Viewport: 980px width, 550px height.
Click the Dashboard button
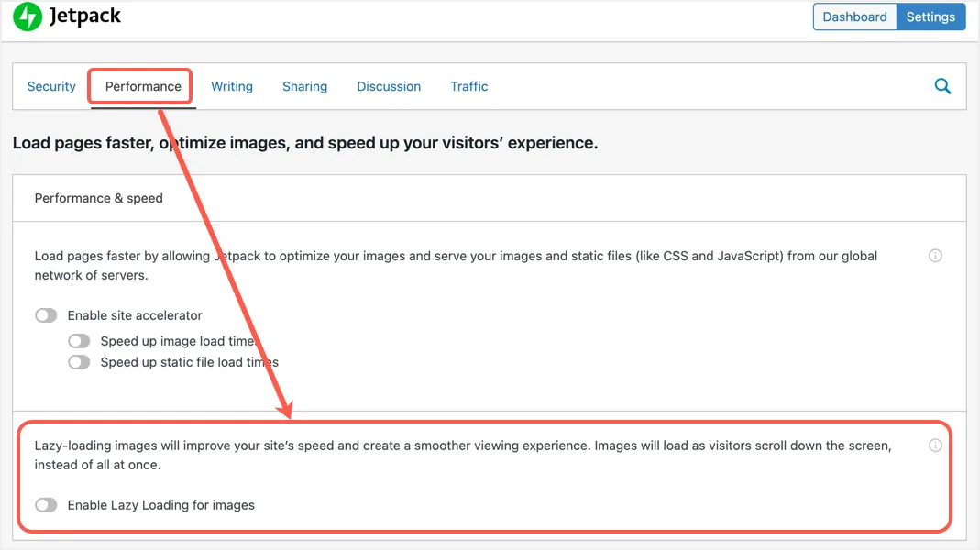pyautogui.click(x=854, y=16)
